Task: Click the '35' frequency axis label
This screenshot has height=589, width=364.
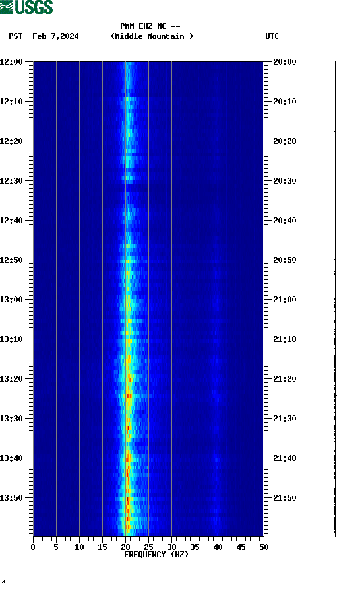Action: 195,547
